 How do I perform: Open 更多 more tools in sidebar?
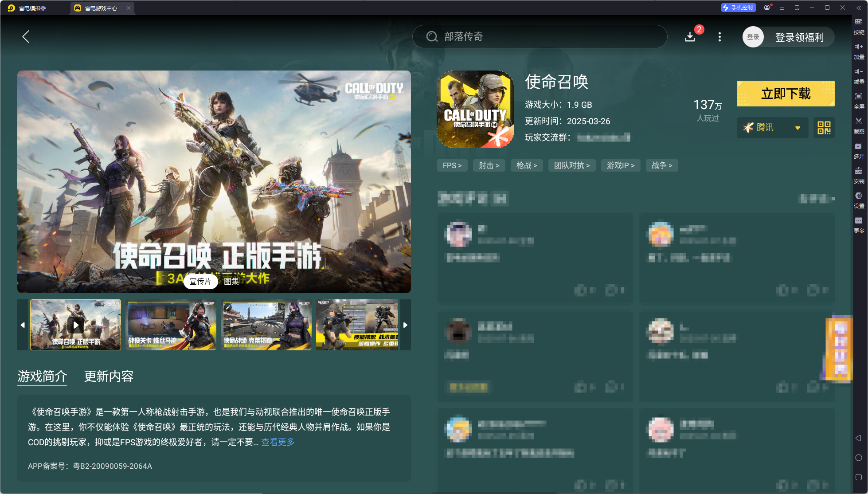tap(859, 225)
